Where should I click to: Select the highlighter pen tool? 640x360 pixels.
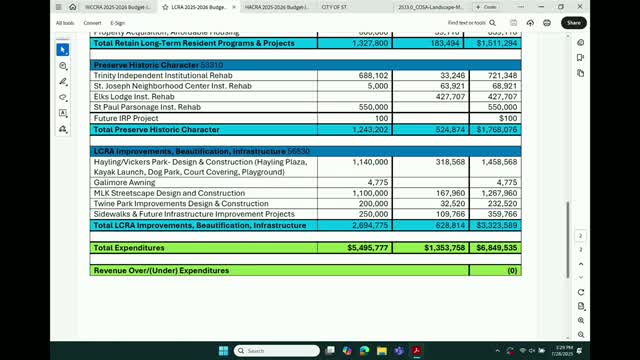(63, 82)
